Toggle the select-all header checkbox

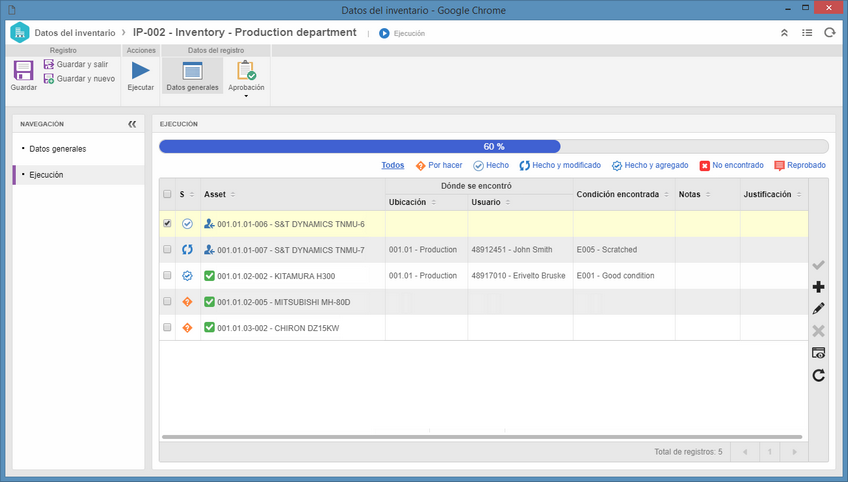click(x=167, y=194)
